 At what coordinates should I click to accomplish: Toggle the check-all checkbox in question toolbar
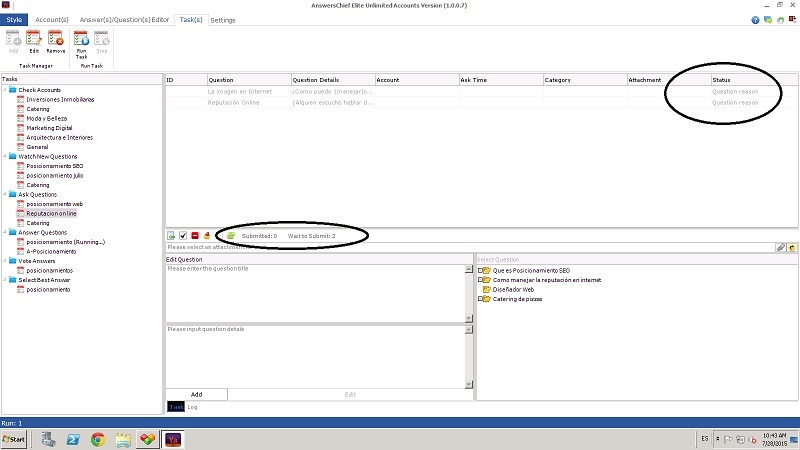click(x=182, y=235)
